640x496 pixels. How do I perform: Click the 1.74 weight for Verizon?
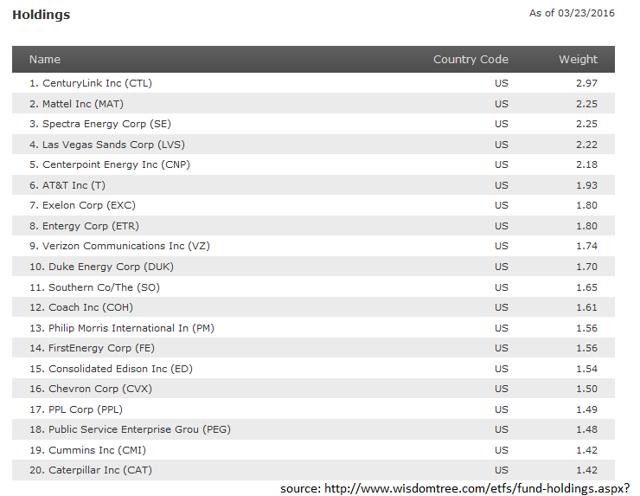pyautogui.click(x=587, y=246)
